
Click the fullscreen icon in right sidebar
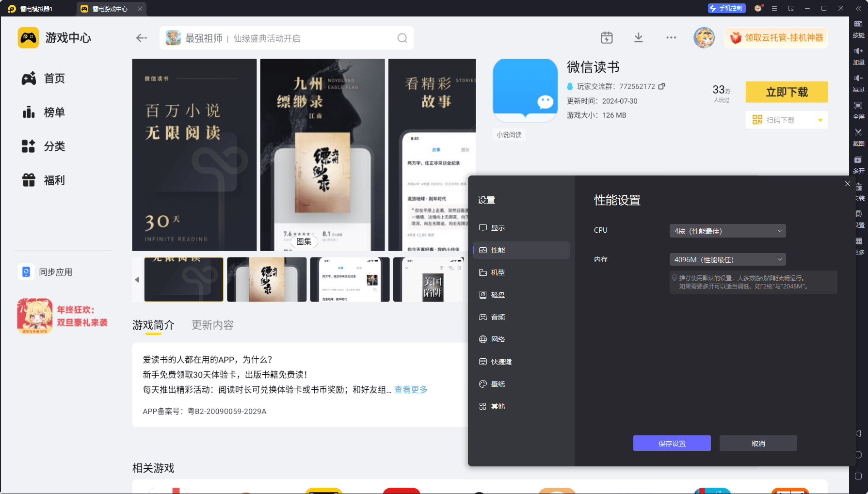pos(858,105)
